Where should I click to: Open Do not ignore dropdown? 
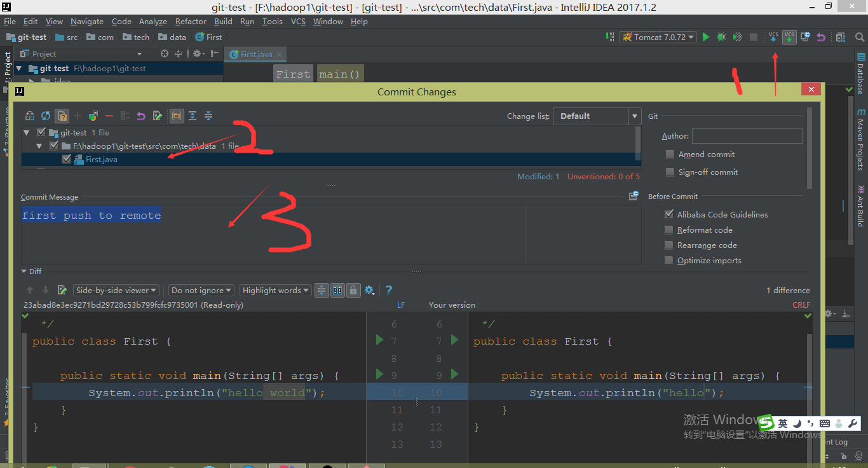point(201,290)
